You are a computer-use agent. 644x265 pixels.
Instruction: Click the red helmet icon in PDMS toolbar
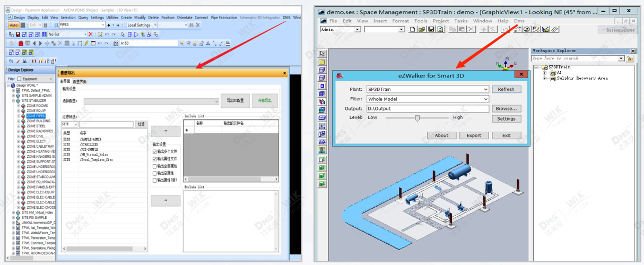21,43
